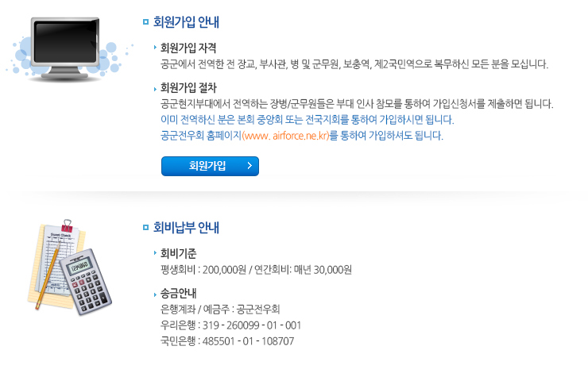Click the 회원가입 절차 subheading

[188, 87]
